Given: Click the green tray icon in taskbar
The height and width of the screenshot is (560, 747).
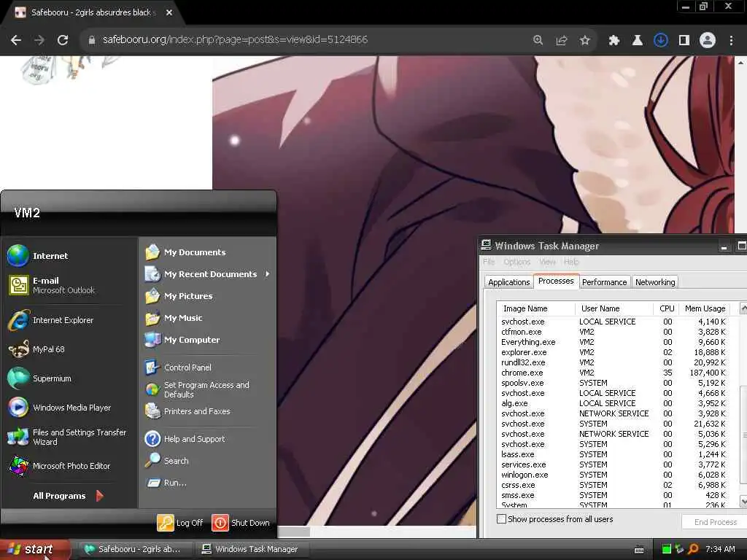Looking at the screenshot, I should click(x=667, y=550).
